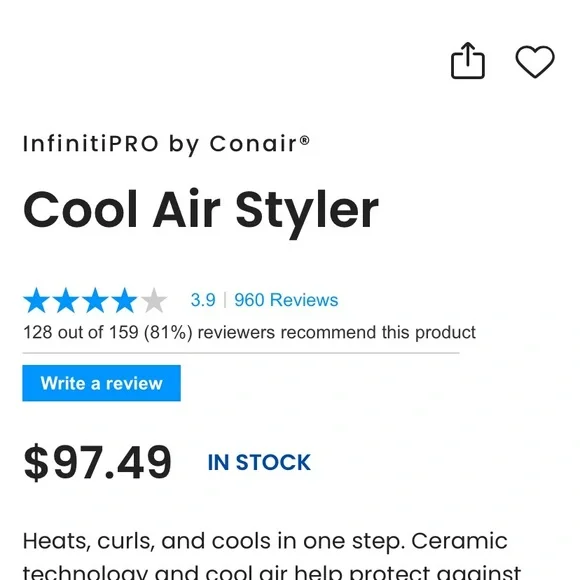This screenshot has width=580, height=580.
Task: Click the $97.49 price
Action: tap(97, 462)
